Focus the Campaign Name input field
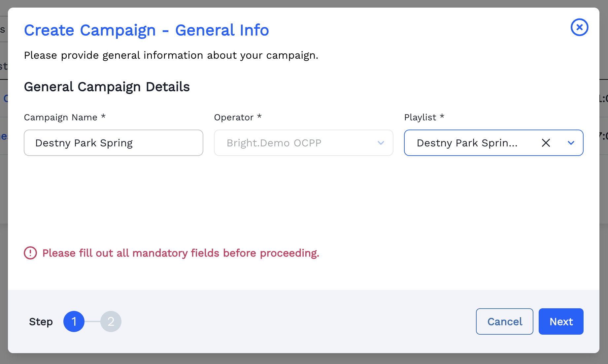This screenshot has height=364, width=608. click(114, 143)
